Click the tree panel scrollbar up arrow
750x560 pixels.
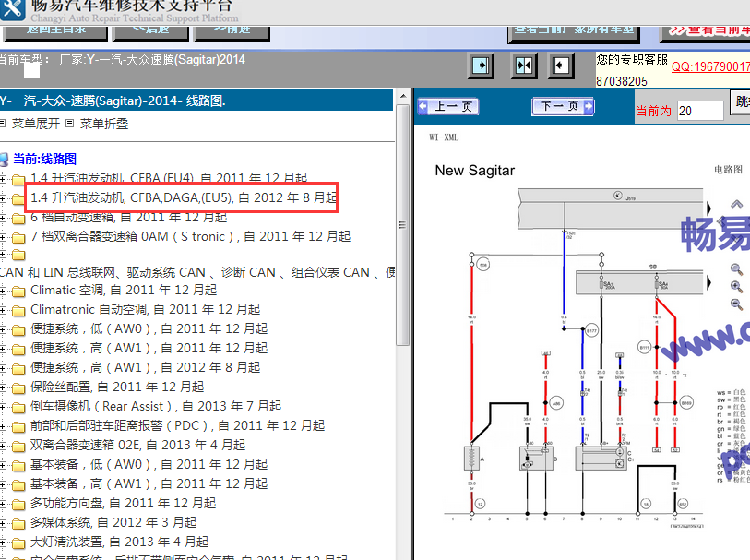click(x=403, y=96)
